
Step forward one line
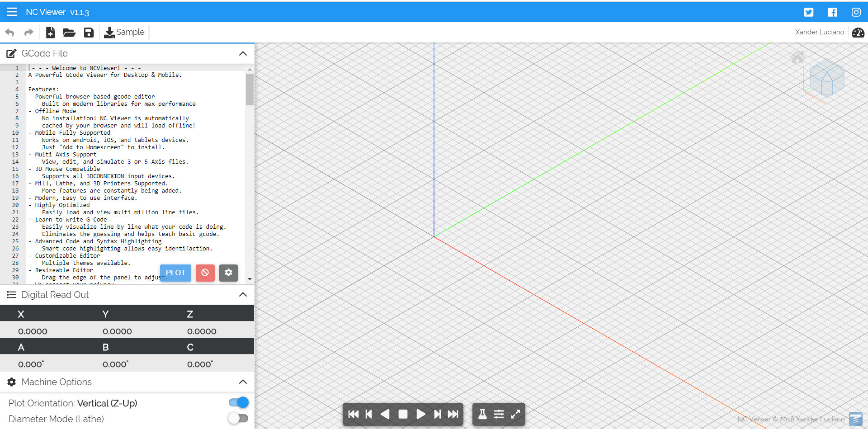[437, 414]
